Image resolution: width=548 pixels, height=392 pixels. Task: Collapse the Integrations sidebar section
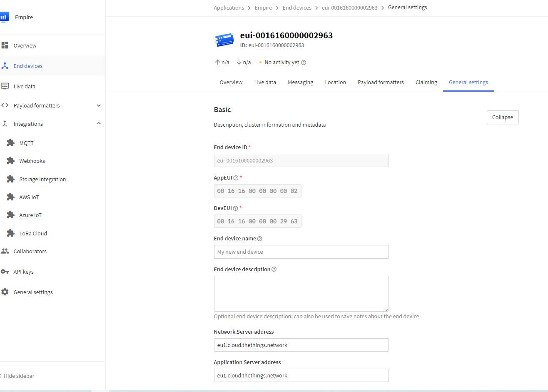[98, 124]
